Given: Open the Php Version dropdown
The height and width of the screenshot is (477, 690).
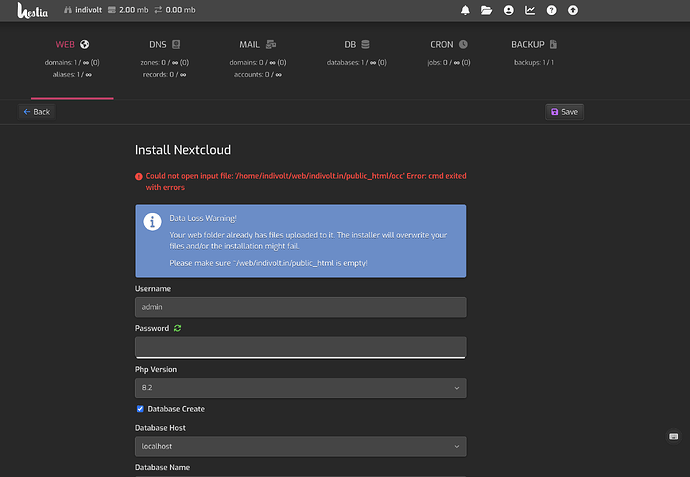Looking at the screenshot, I should pyautogui.click(x=301, y=388).
